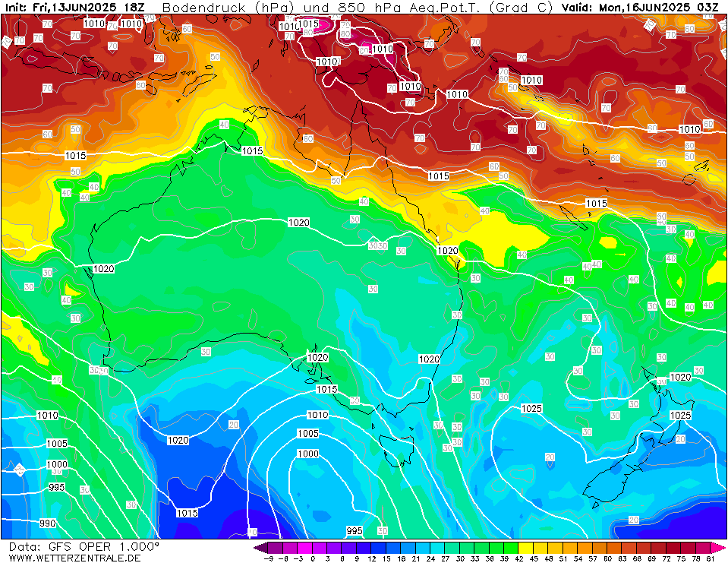
Task: Click the yellow legend swatch between 42 and 45
Action: [526, 548]
